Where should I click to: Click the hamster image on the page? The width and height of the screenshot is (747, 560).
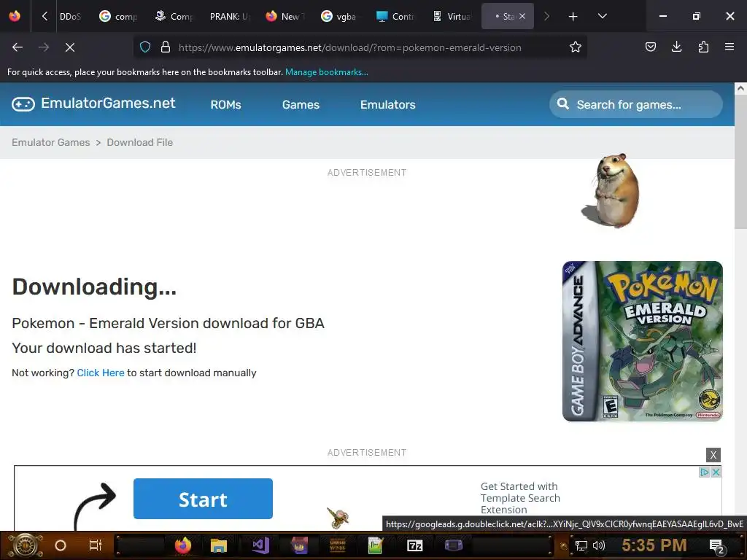click(x=612, y=190)
